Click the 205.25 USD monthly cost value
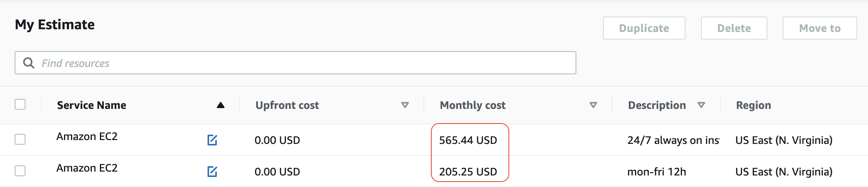This screenshot has width=868, height=187. click(468, 172)
